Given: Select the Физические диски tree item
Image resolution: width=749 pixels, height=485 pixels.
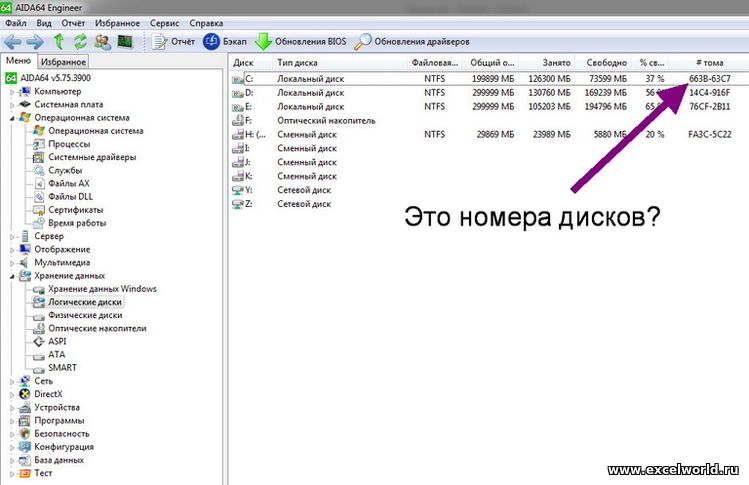Looking at the screenshot, I should pos(85,315).
